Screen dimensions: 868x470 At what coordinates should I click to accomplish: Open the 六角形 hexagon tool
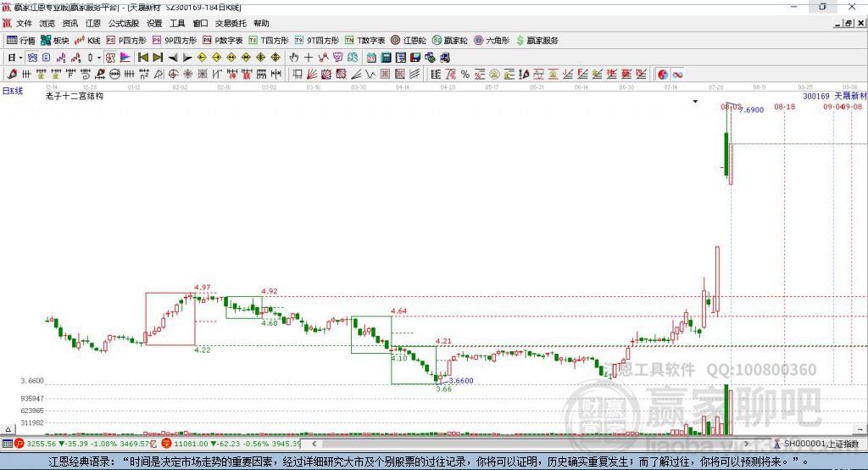[x=492, y=41]
